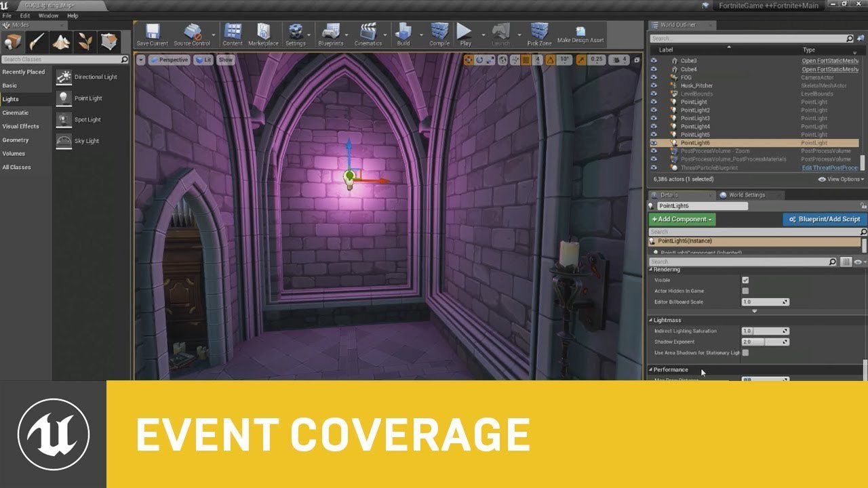Select the Cinematic category
Image resolution: width=868 pixels, height=488 pixels.
click(x=16, y=113)
